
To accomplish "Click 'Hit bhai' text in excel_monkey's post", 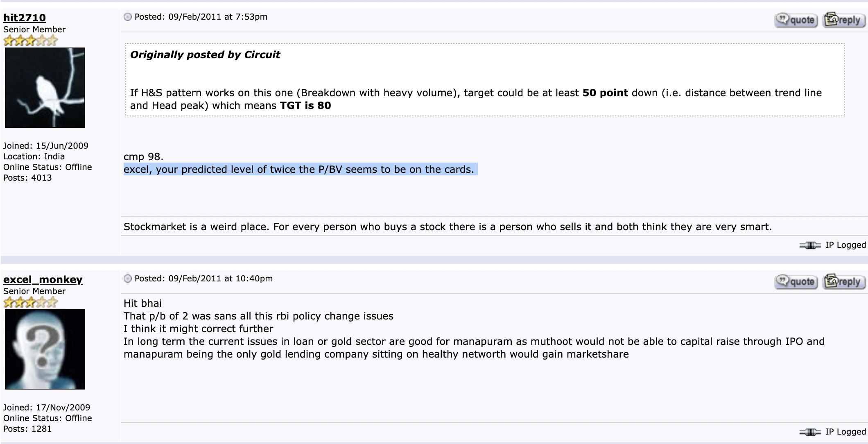I will [x=142, y=303].
